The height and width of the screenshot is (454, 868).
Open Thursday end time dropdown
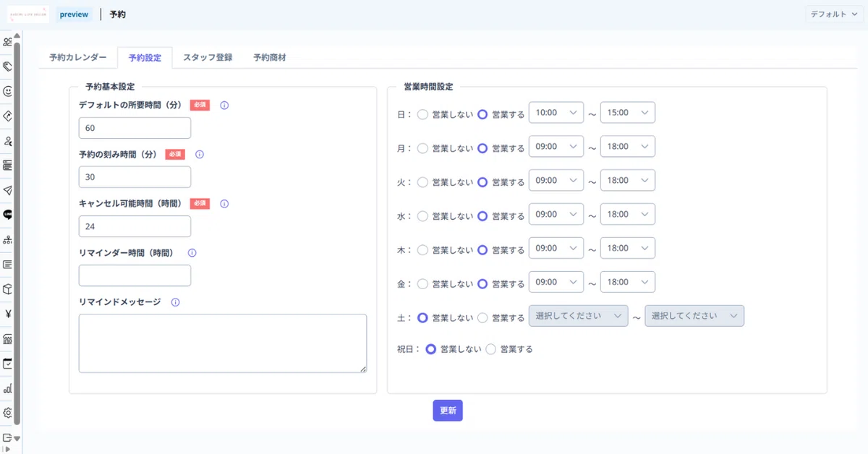tap(628, 248)
